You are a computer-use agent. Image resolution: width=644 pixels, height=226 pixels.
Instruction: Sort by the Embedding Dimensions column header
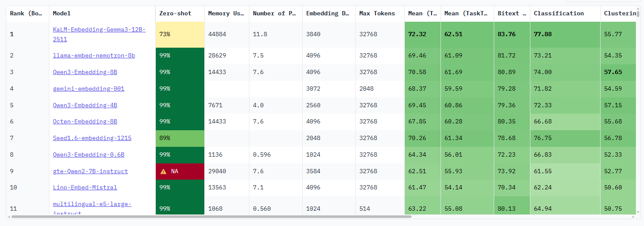click(x=329, y=14)
